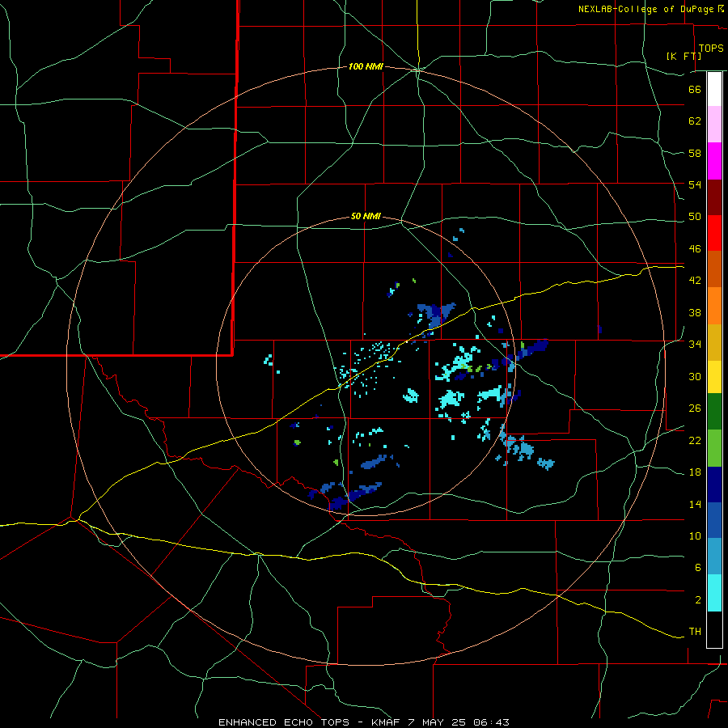Click the 34 legend value

[695, 345]
